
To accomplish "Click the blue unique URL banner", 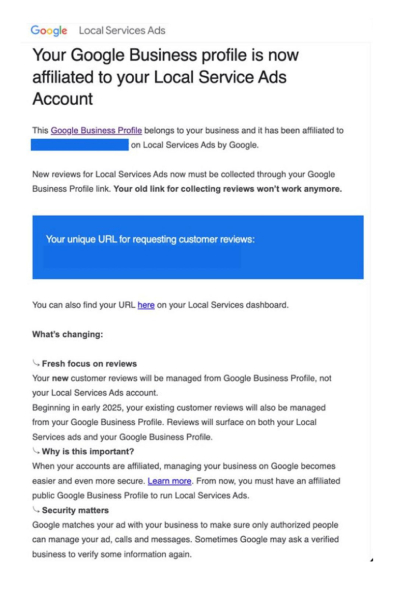I will [198, 247].
